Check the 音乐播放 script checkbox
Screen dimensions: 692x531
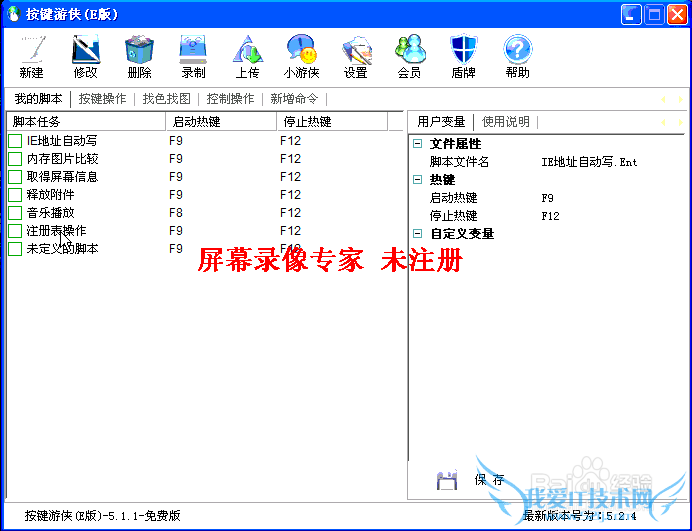15,213
